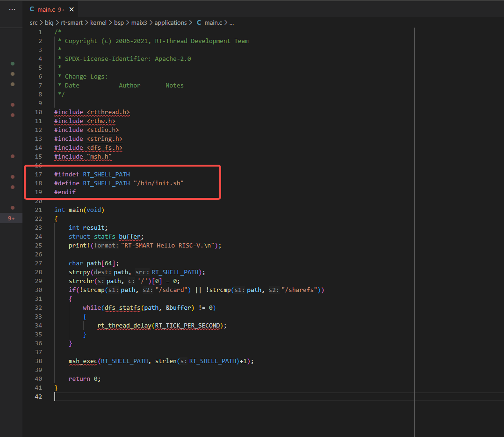Screen dimensions: 504x437
Task: Open the rt-smart breadcrumb folder
Action: coord(72,23)
